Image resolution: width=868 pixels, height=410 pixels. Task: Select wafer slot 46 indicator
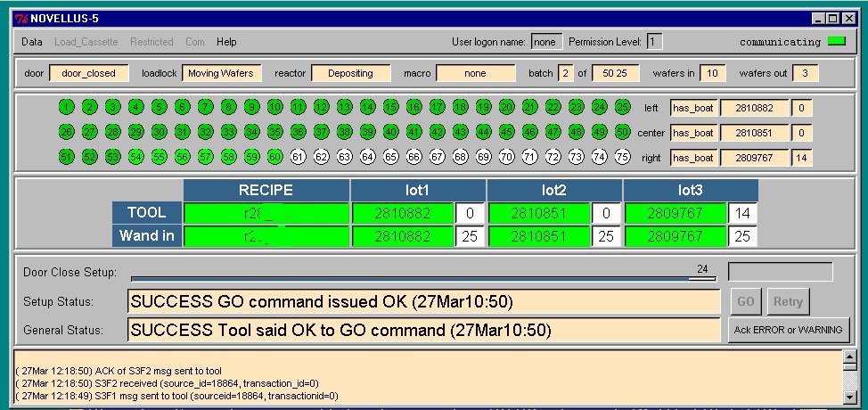(530, 132)
